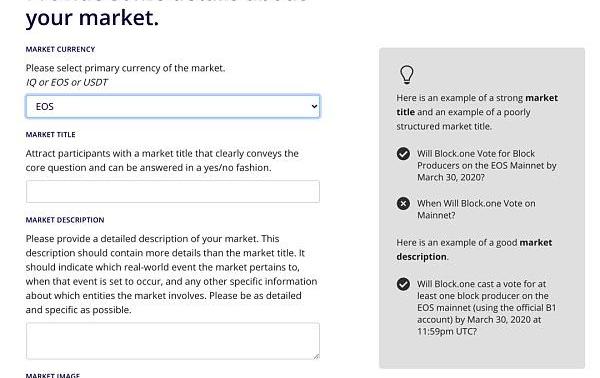Click the MARKET DESCRIPTION label
The width and height of the screenshot is (600, 378).
pos(65,220)
